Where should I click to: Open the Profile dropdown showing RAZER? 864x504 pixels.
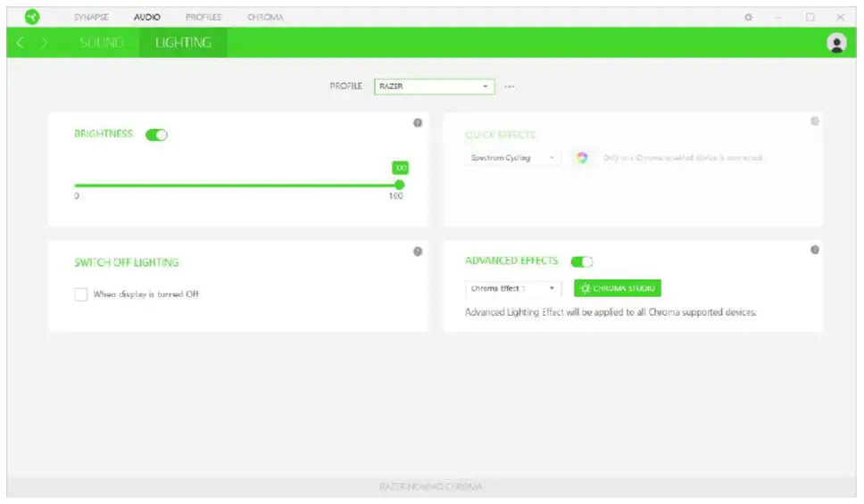(x=434, y=87)
